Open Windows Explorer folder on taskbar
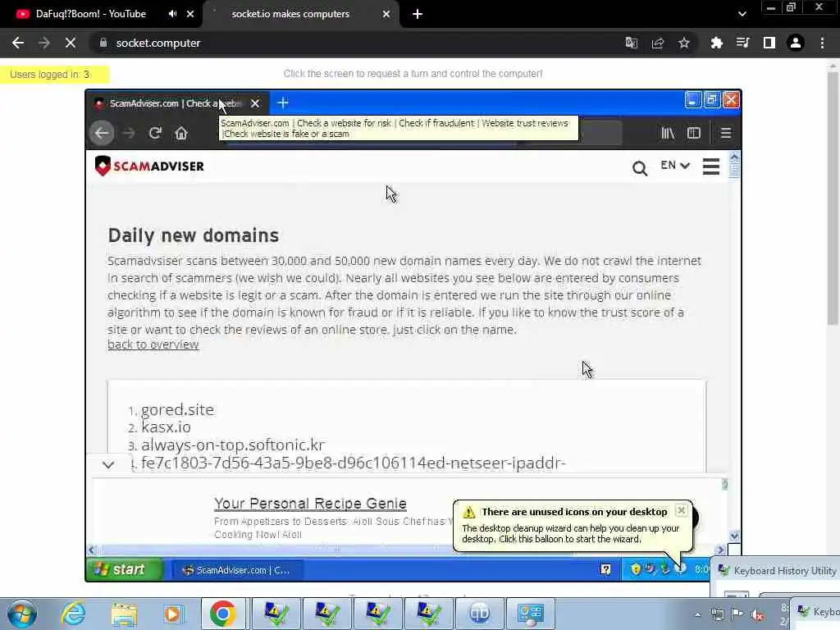Image resolution: width=840 pixels, height=630 pixels. [x=124, y=614]
